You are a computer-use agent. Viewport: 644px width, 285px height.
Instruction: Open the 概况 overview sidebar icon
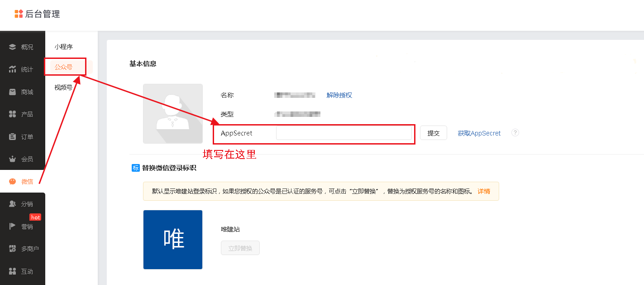tap(13, 47)
